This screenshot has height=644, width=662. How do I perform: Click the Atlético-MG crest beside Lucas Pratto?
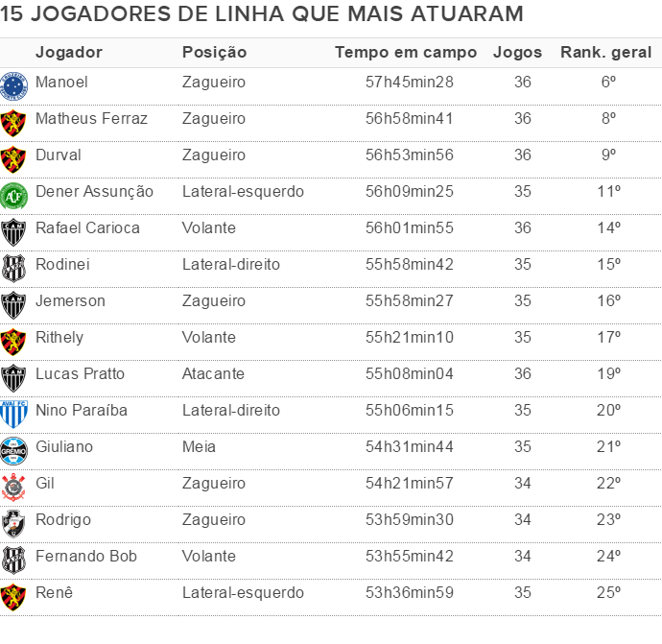point(13,375)
